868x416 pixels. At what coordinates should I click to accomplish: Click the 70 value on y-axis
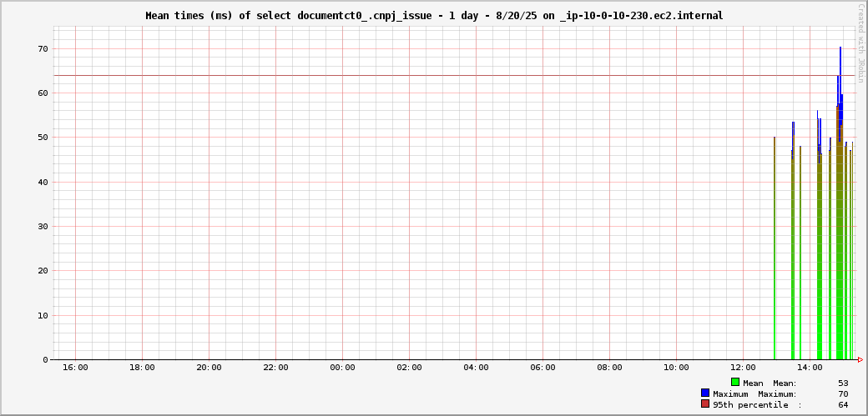[x=43, y=48]
